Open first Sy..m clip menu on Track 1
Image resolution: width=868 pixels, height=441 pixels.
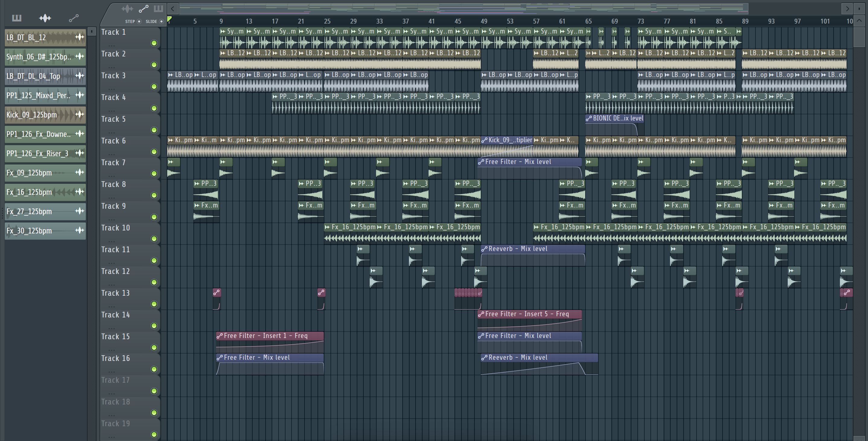tap(223, 31)
